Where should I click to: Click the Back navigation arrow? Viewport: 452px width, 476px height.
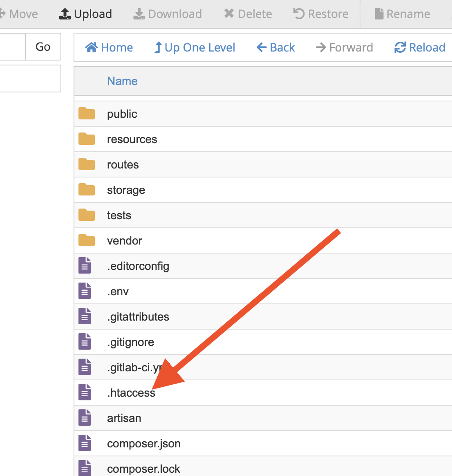pyautogui.click(x=262, y=47)
